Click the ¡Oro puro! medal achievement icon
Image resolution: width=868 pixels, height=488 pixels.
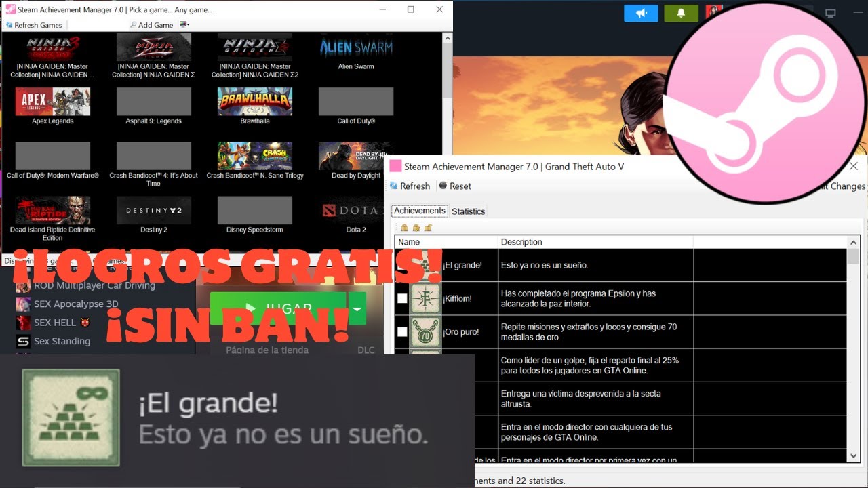point(425,331)
